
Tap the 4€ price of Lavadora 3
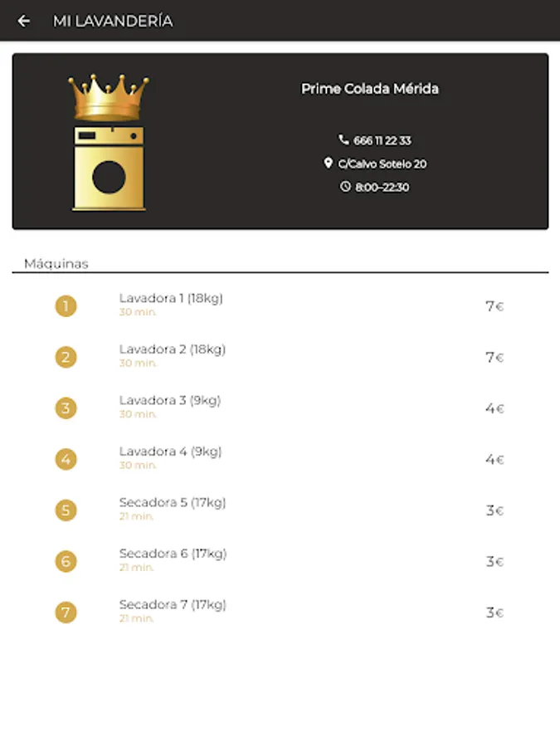point(494,408)
